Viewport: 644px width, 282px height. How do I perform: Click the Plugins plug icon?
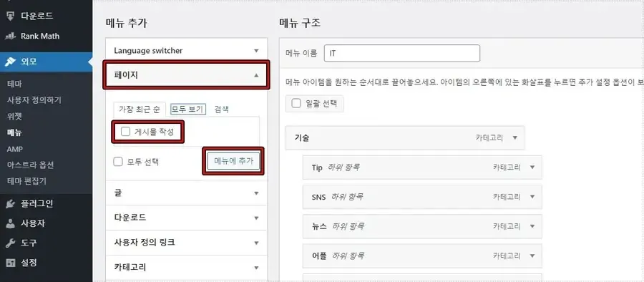10,204
